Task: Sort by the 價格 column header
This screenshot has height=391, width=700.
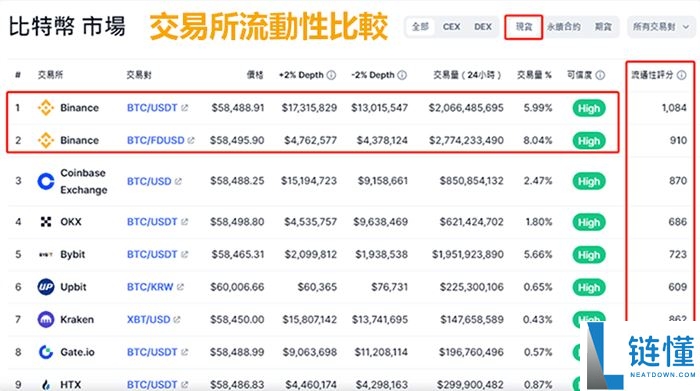Action: coord(255,75)
